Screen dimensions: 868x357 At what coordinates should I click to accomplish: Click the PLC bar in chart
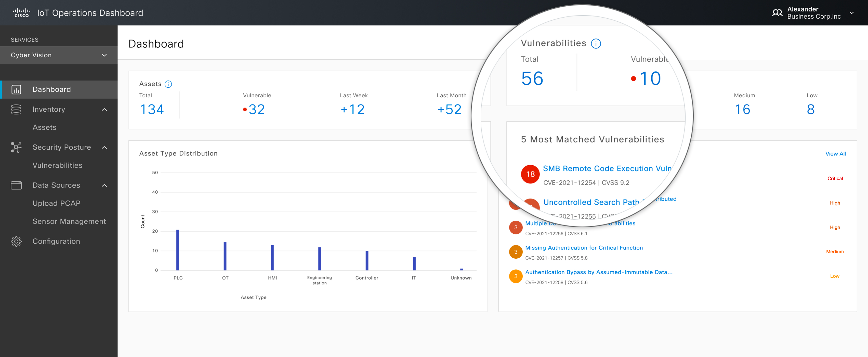(178, 250)
